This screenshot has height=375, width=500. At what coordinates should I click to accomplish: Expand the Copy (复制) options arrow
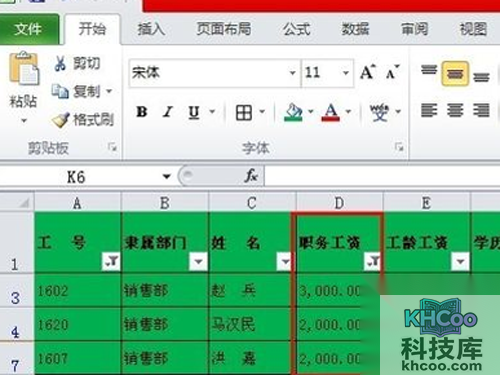pos(109,91)
